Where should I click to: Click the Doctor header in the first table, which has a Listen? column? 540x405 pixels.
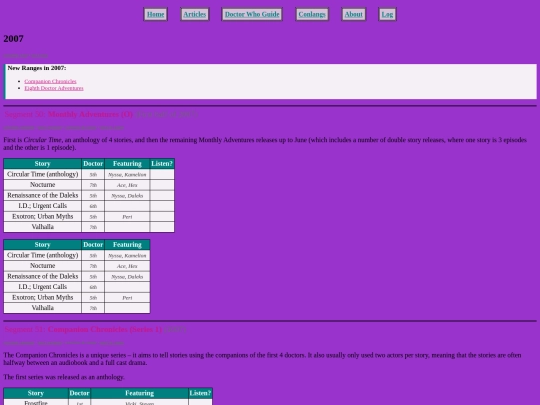click(93, 164)
